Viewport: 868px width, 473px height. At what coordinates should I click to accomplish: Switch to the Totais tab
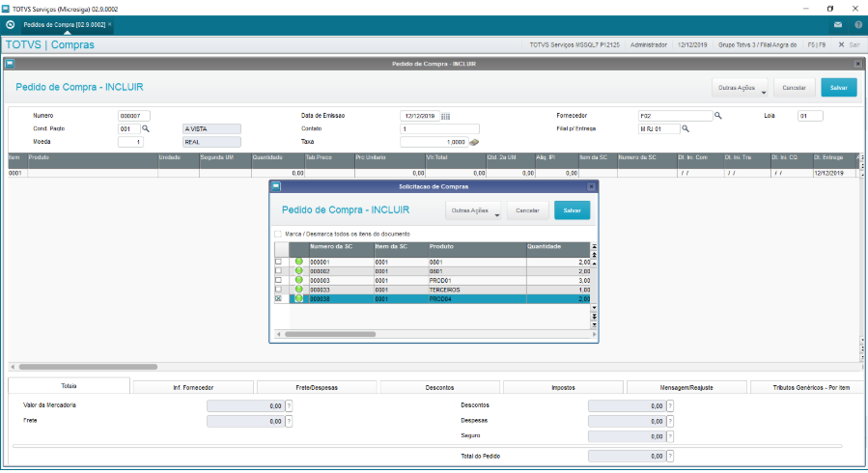[x=69, y=386]
